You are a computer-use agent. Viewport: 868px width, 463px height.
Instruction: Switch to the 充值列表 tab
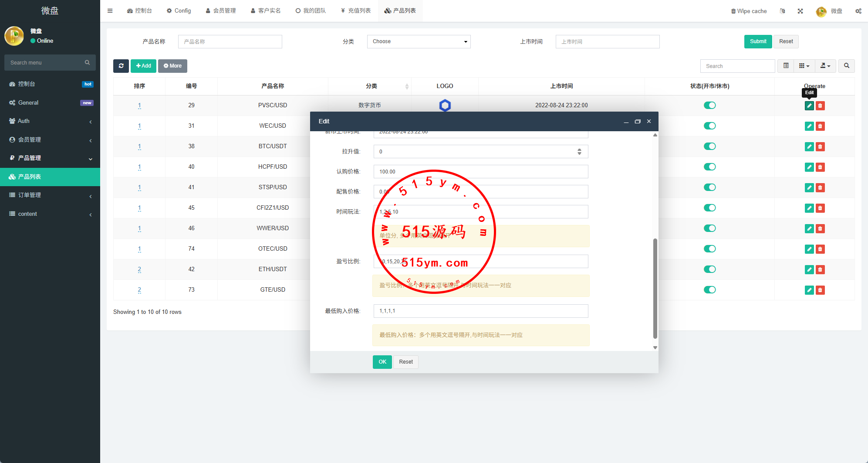point(355,11)
